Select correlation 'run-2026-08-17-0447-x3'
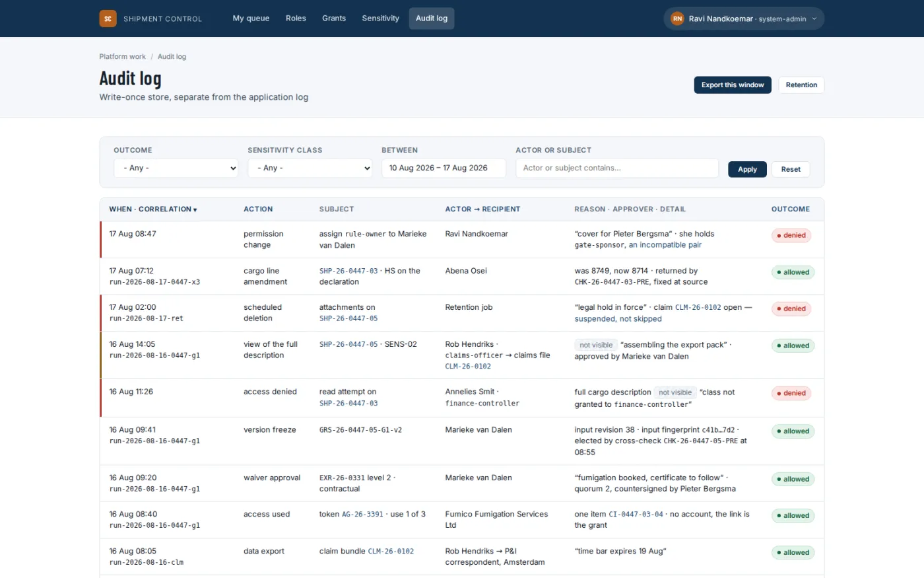This screenshot has height=578, width=924. (154, 282)
